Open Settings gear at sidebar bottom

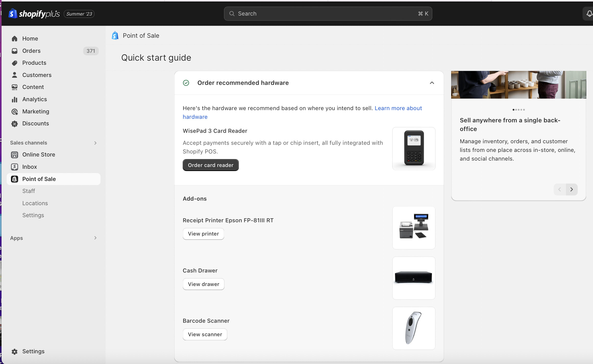[15, 352]
